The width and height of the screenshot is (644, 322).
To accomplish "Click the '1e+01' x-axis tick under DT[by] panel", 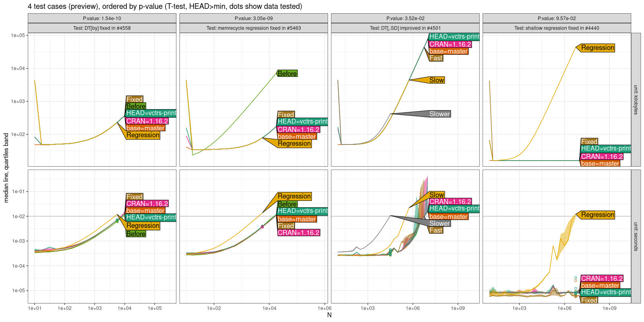I will [35, 308].
